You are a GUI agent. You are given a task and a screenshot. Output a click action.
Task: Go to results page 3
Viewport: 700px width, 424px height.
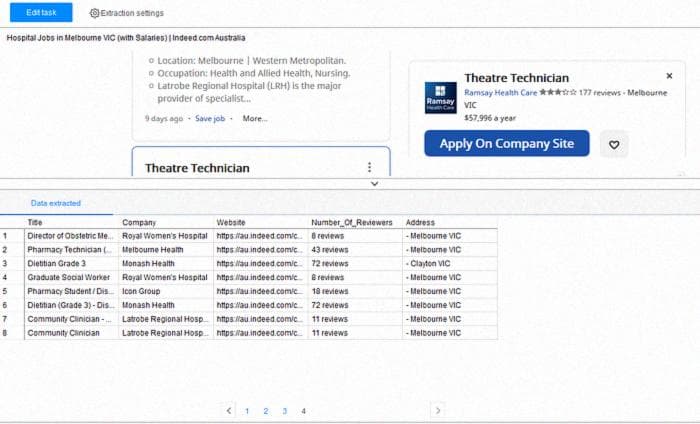coord(284,411)
